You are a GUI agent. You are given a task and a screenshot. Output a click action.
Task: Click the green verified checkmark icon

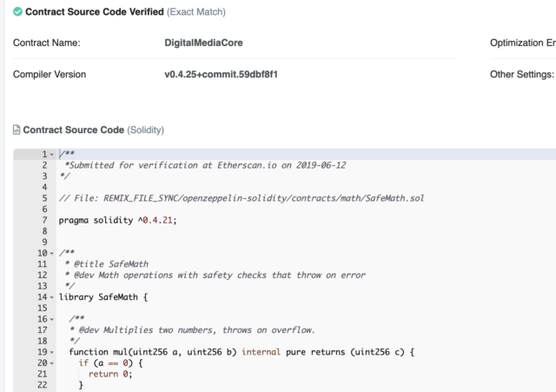(17, 11)
